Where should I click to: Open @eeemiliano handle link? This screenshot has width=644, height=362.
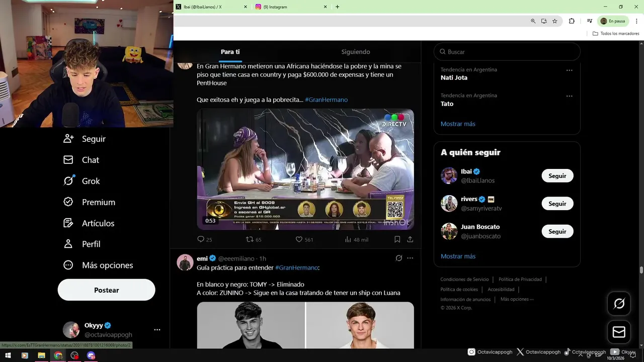pos(236,258)
